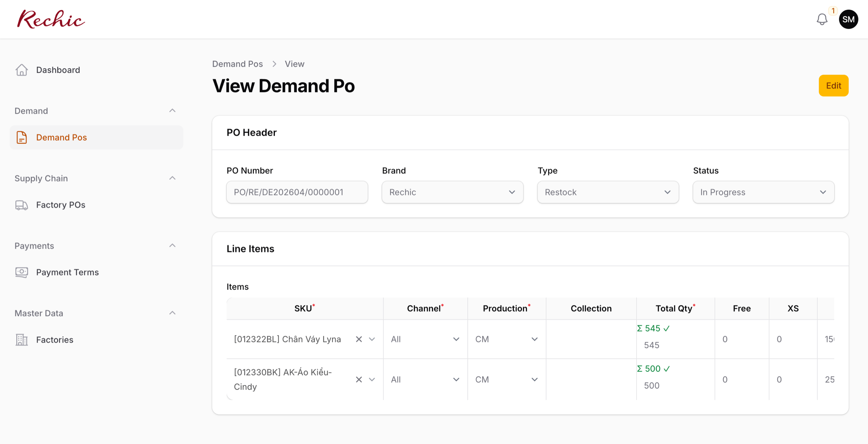Collapse the Supply Chain sidebar group

pyautogui.click(x=173, y=178)
